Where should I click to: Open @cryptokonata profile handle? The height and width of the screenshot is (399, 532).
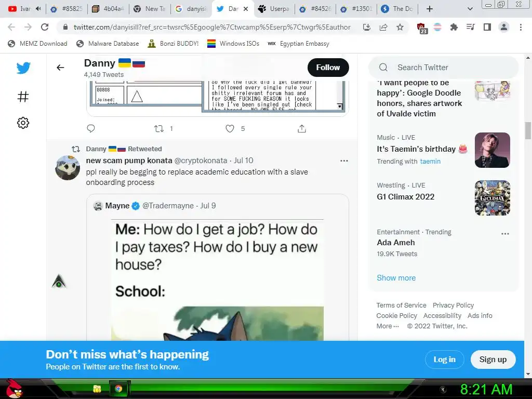201,161
